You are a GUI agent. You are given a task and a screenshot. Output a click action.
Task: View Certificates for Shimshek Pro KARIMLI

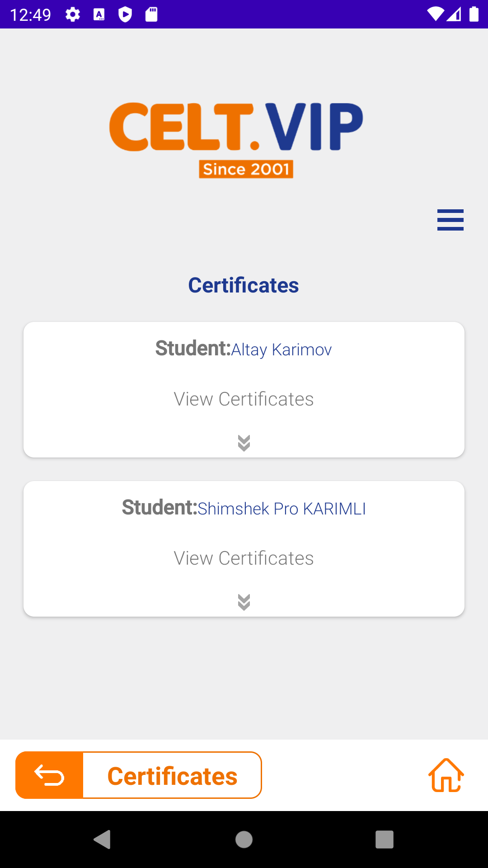244,558
